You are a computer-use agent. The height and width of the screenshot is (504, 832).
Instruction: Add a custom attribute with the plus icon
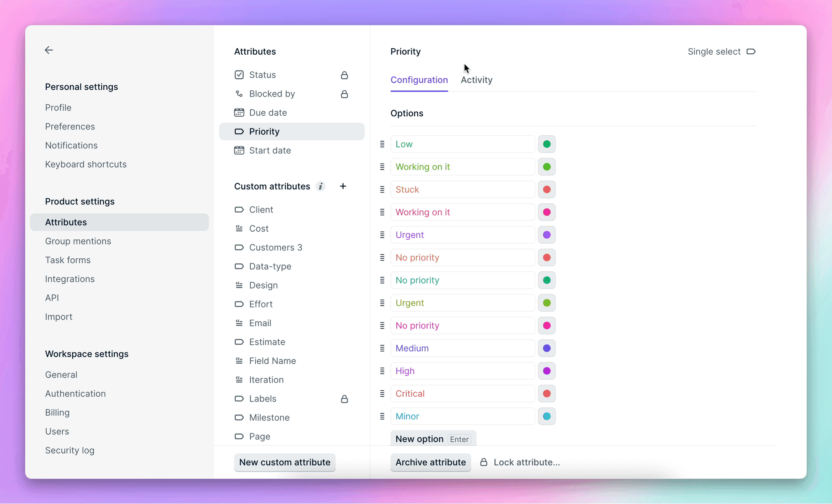(343, 186)
